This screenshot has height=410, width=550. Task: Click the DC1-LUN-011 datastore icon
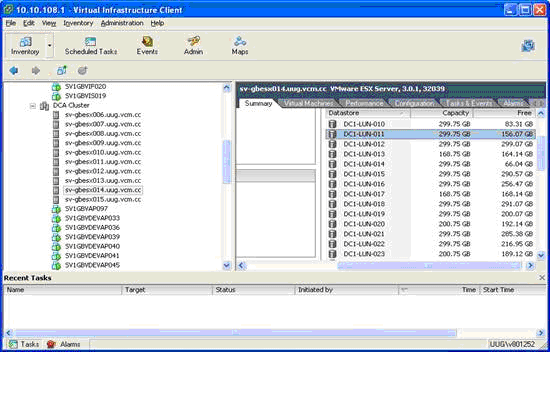[332, 134]
